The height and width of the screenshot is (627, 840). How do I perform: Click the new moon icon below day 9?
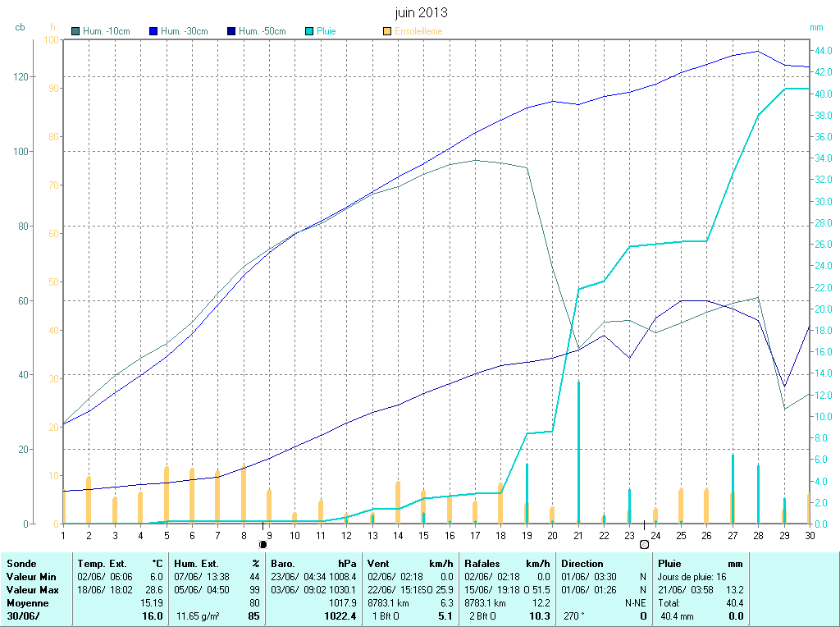coord(263,544)
